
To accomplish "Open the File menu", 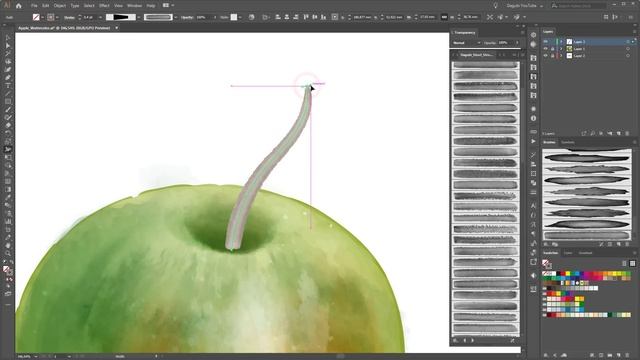I will click(x=34, y=6).
